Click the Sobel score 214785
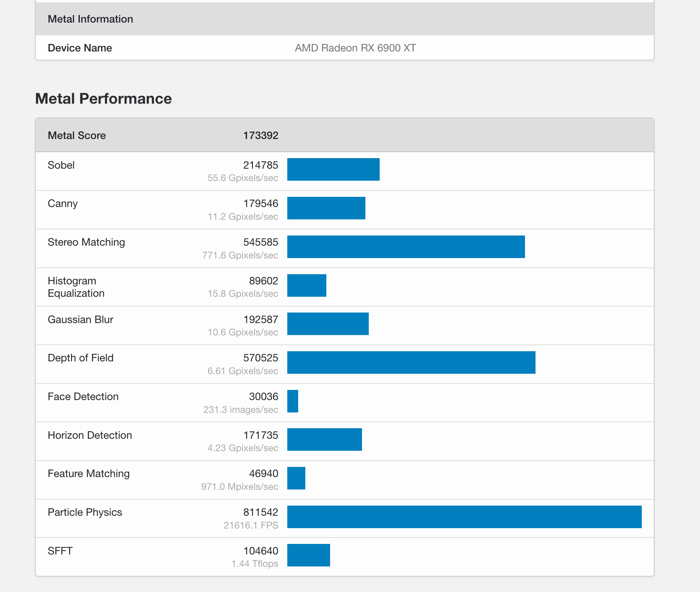This screenshot has height=592, width=700. (x=260, y=165)
